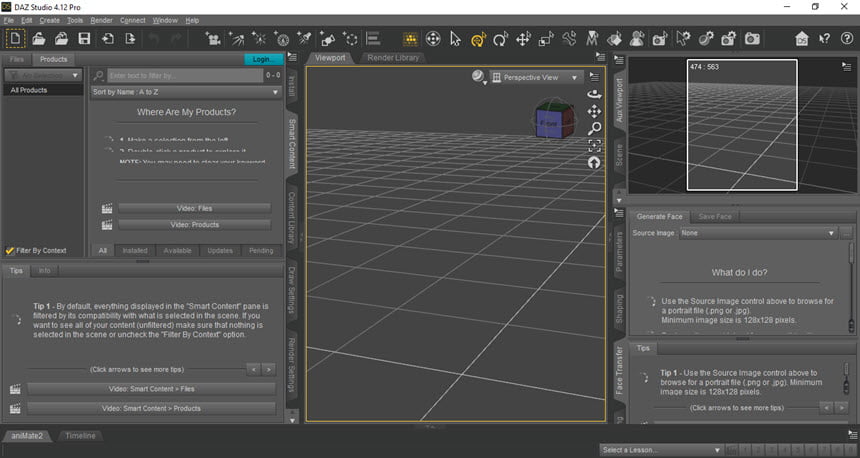Select All Products in category list
The height and width of the screenshot is (458, 860).
(43, 90)
